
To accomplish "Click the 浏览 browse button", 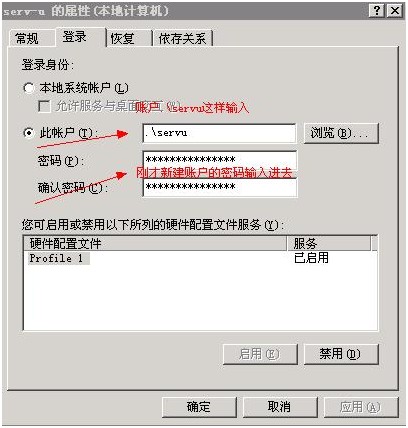I will tap(341, 133).
